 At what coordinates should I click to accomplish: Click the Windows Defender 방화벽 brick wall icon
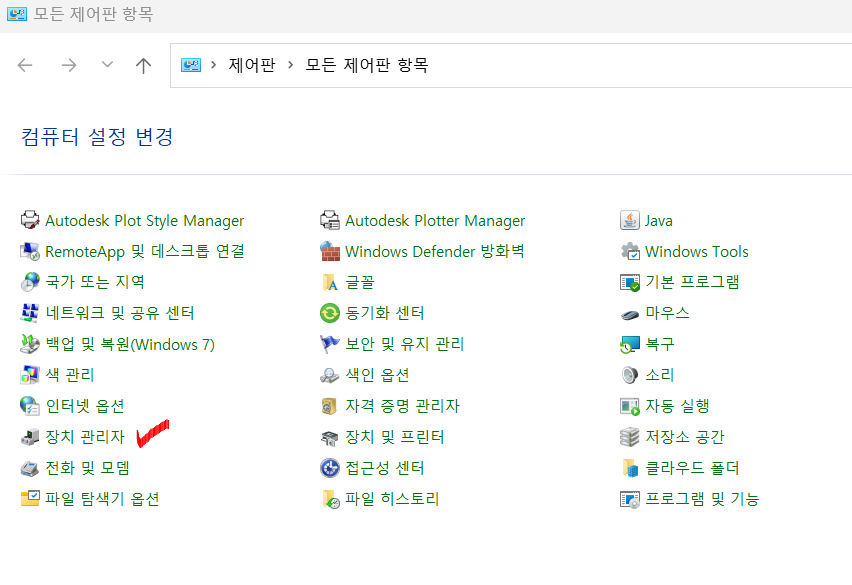(330, 251)
